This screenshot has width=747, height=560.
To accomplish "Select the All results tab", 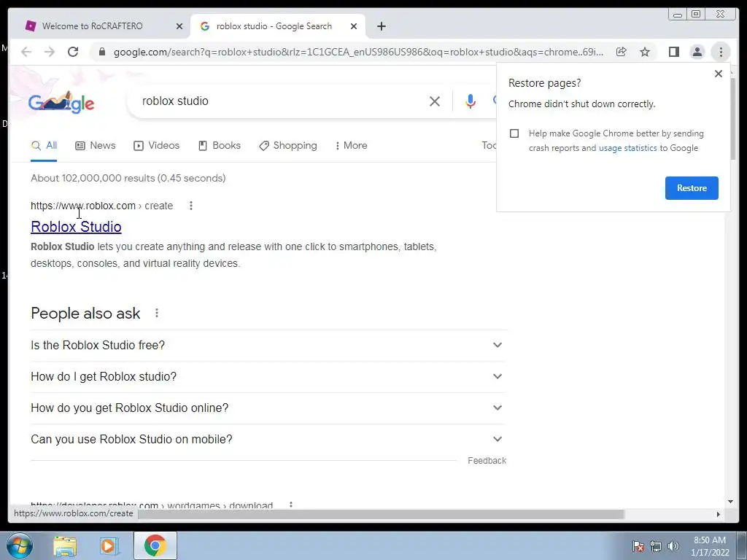I will (44, 146).
